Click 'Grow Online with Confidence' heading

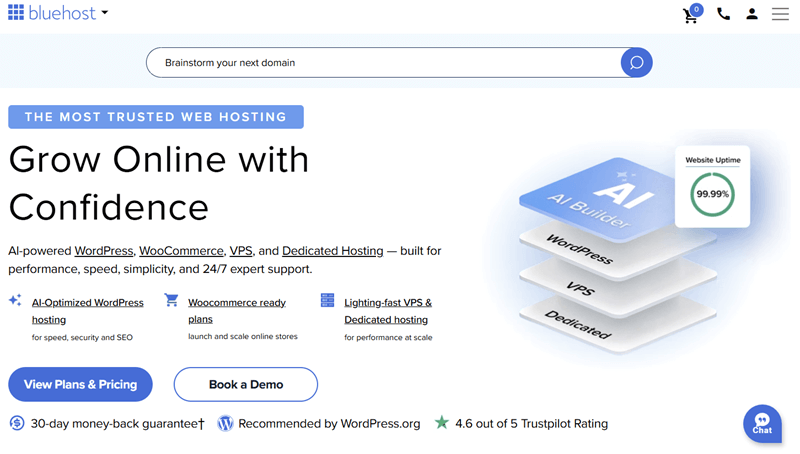[x=159, y=183]
